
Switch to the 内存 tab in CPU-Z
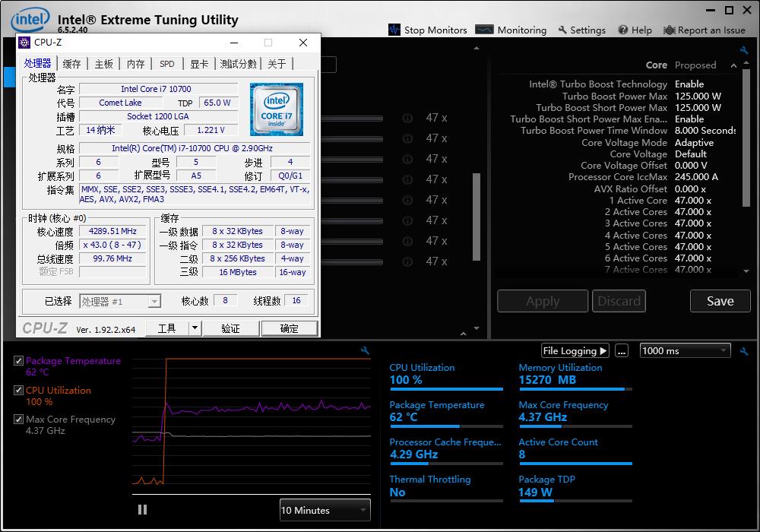point(135,64)
